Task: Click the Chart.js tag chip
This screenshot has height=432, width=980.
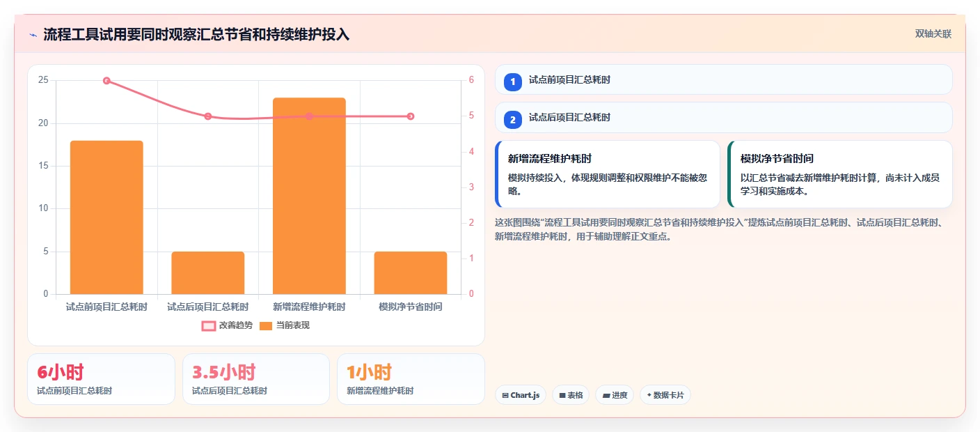Action: click(x=521, y=395)
